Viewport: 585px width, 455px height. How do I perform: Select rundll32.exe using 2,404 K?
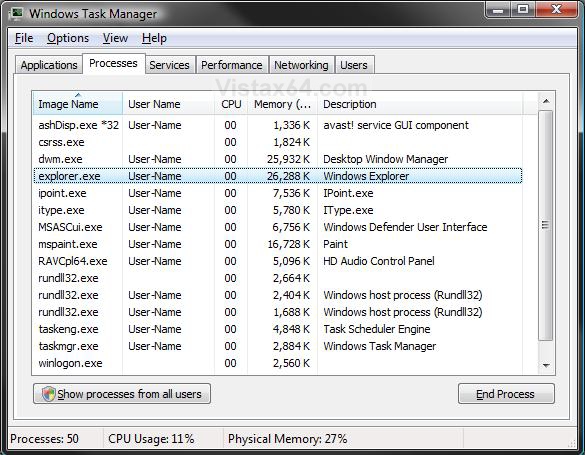click(278, 295)
